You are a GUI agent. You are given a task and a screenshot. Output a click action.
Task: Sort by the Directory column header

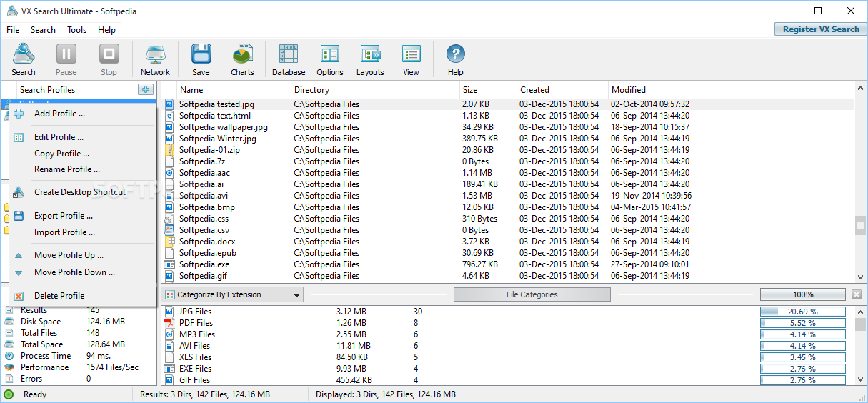click(376, 90)
